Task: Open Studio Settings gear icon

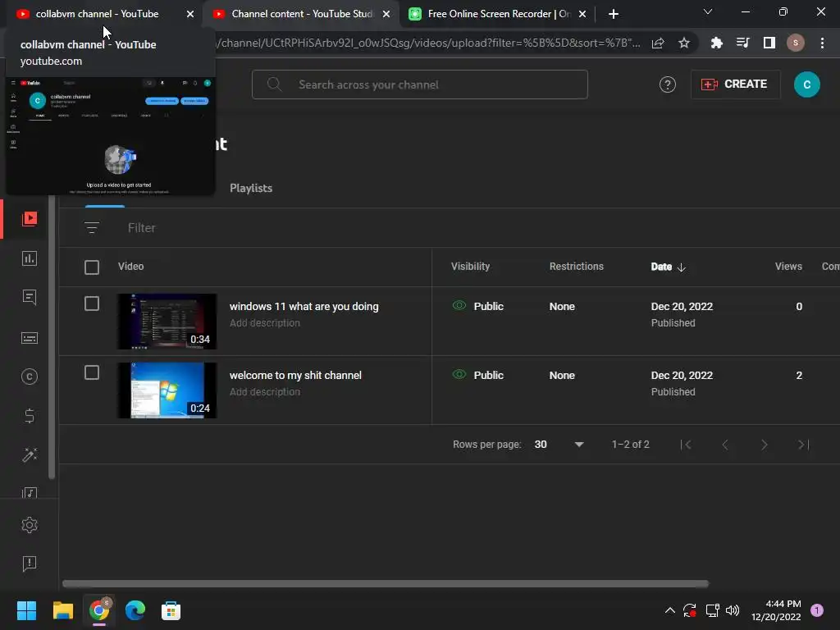Action: point(30,525)
